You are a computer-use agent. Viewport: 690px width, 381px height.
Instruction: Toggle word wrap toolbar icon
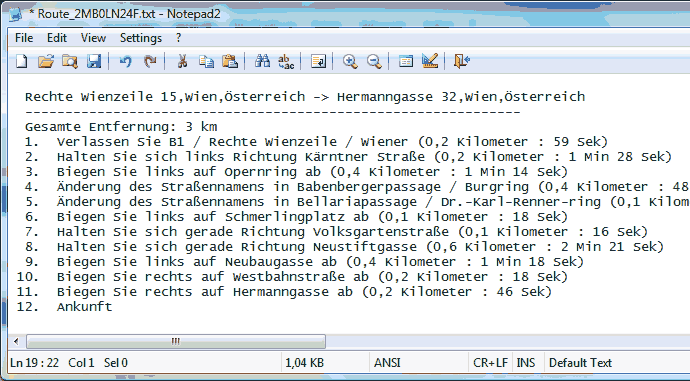[318, 61]
